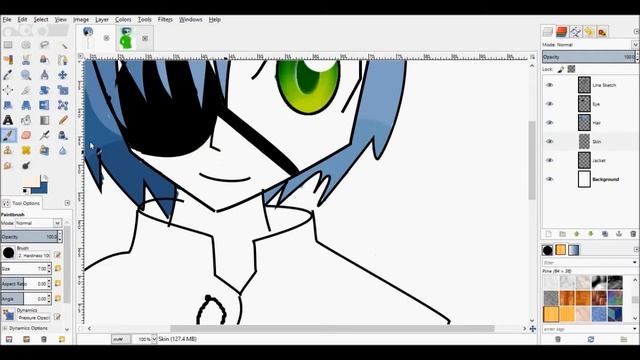Select the Eraser tool
The image size is (640, 360).
click(x=26, y=136)
